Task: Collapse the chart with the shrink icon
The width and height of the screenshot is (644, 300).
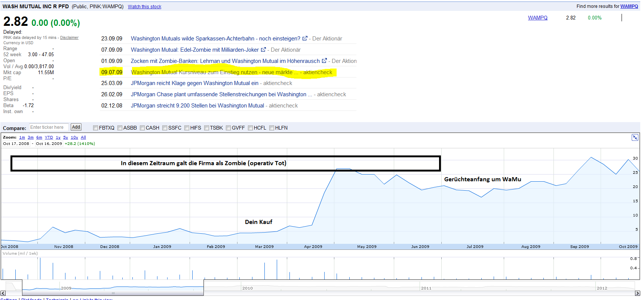Action: coord(635,137)
